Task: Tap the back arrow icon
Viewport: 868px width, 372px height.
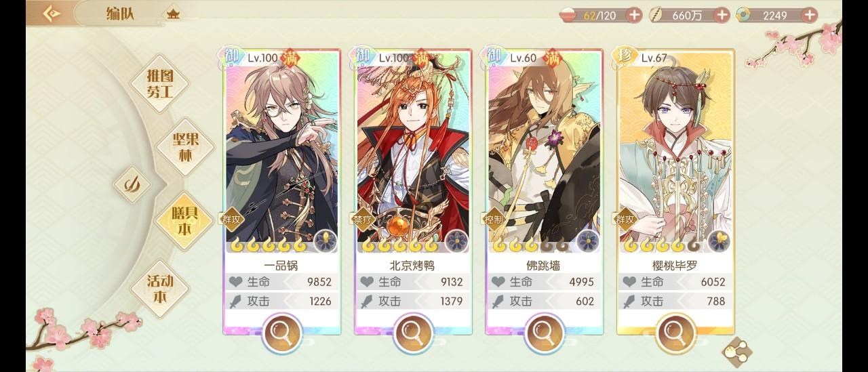Action: tap(51, 14)
